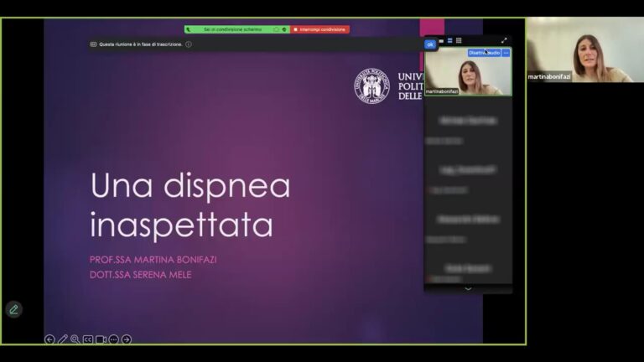Select the pen pointer tool in slideshow toolbar
644x362 pixels.
pos(62,339)
